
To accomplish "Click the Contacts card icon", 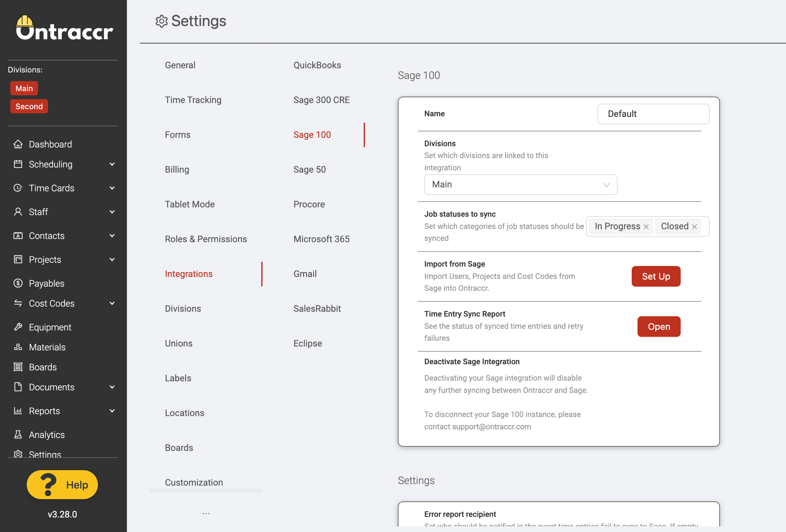I will point(18,235).
